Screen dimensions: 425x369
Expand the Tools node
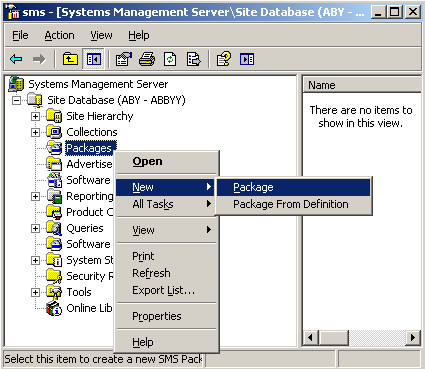coord(35,292)
